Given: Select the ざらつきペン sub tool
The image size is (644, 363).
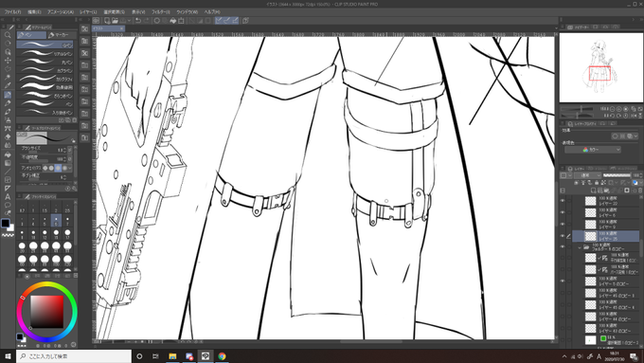Looking at the screenshot, I should point(45,96).
